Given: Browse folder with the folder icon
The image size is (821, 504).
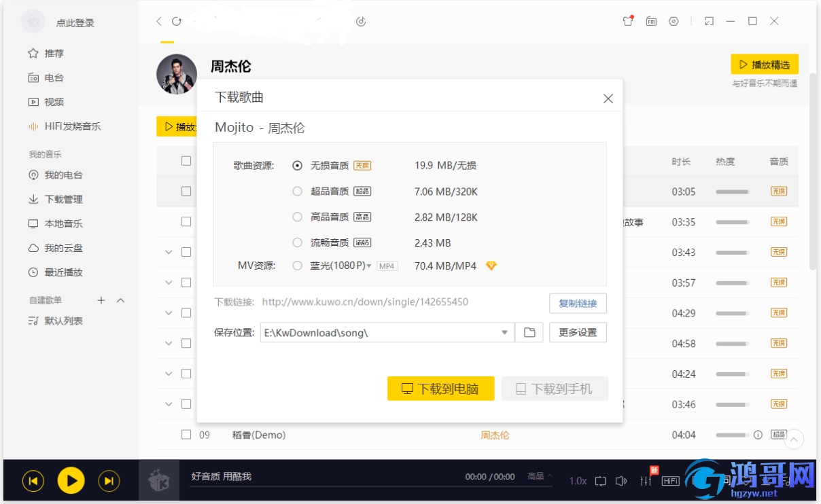Looking at the screenshot, I should [x=529, y=332].
